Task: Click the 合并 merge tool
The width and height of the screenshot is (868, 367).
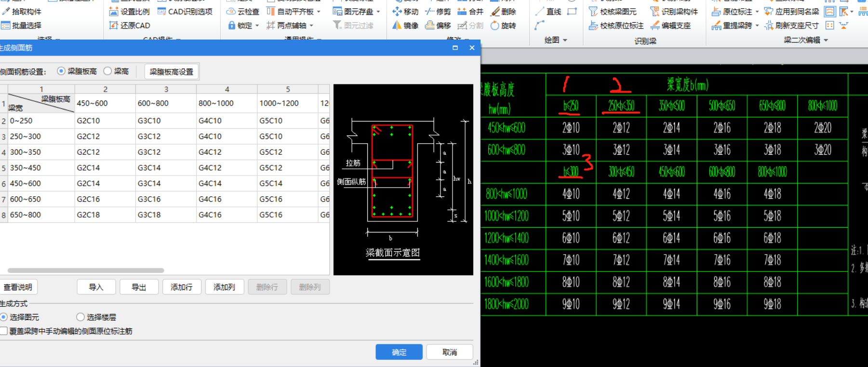Action: (470, 12)
